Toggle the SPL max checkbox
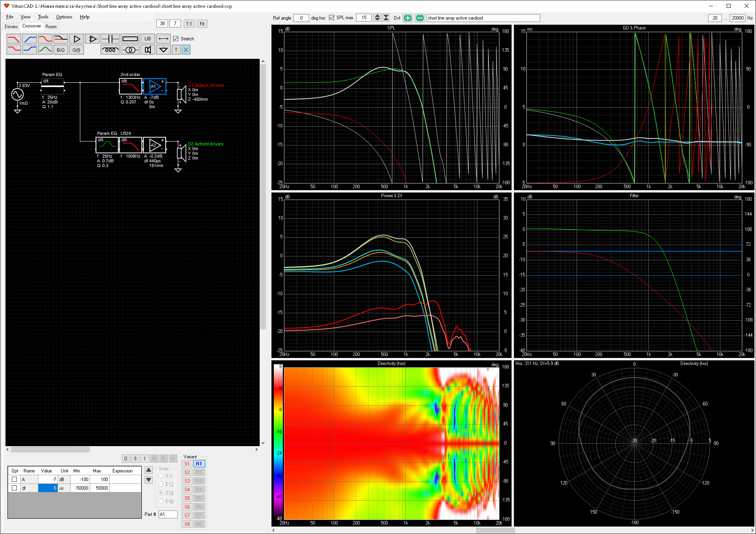This screenshot has width=756, height=534. point(332,18)
